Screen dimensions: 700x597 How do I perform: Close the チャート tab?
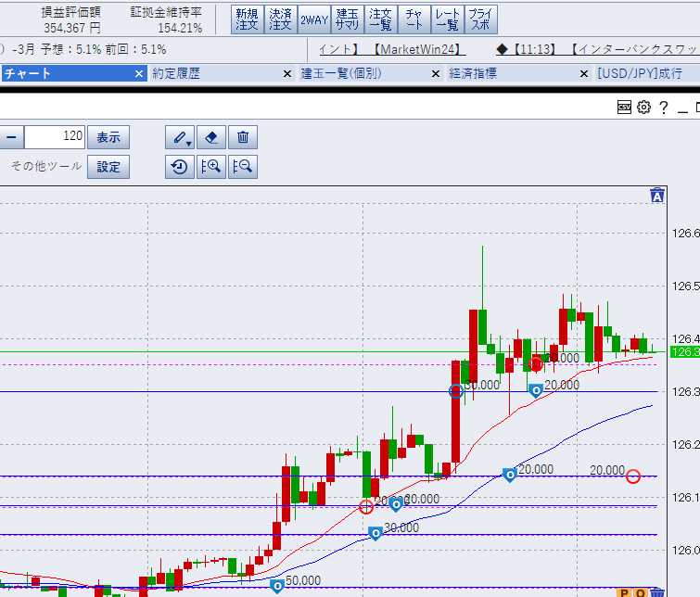139,73
